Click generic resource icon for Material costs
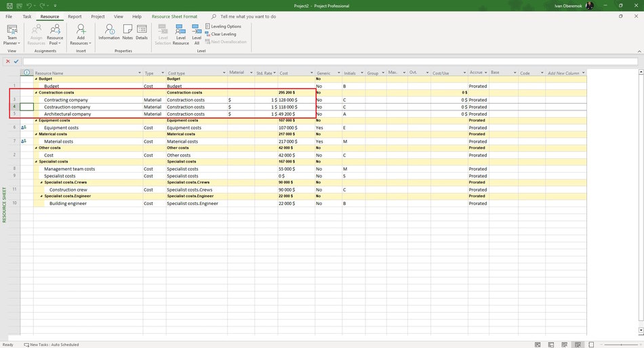The width and height of the screenshot is (644, 348). coord(24,142)
